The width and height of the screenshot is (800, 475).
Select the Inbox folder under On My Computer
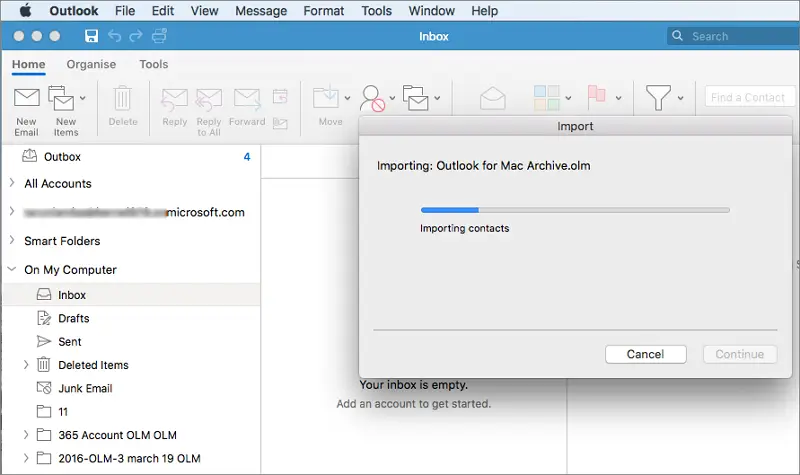pyautogui.click(x=132, y=295)
